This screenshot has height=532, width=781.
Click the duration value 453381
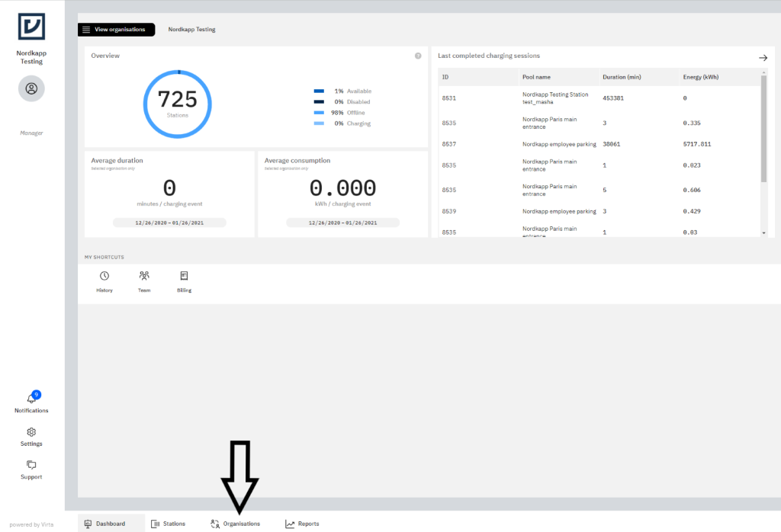(613, 98)
